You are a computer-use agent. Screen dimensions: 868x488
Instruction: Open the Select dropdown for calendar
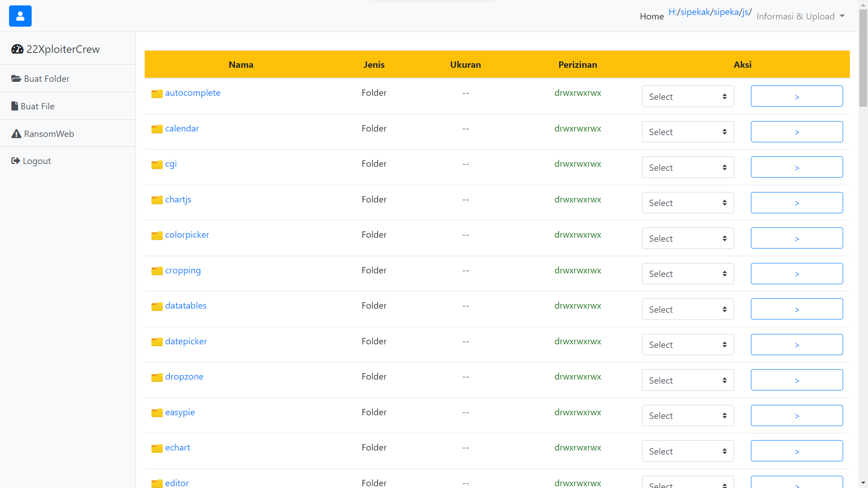click(x=688, y=132)
